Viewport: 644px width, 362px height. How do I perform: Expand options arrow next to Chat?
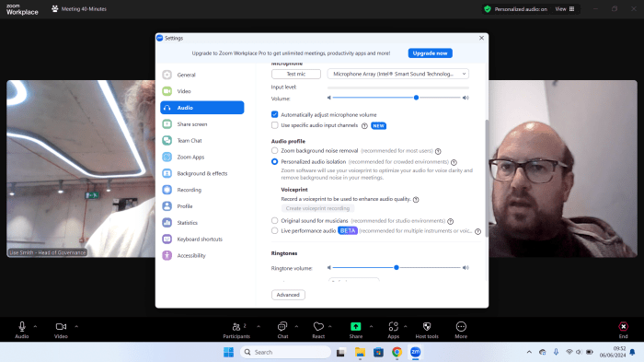click(x=296, y=326)
